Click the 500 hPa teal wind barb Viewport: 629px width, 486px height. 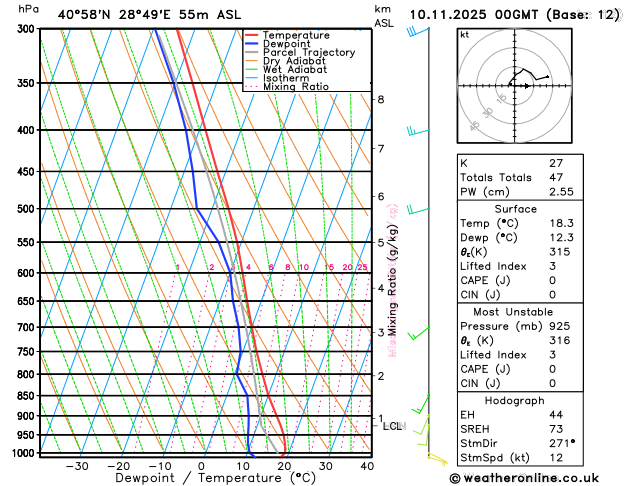tap(418, 209)
